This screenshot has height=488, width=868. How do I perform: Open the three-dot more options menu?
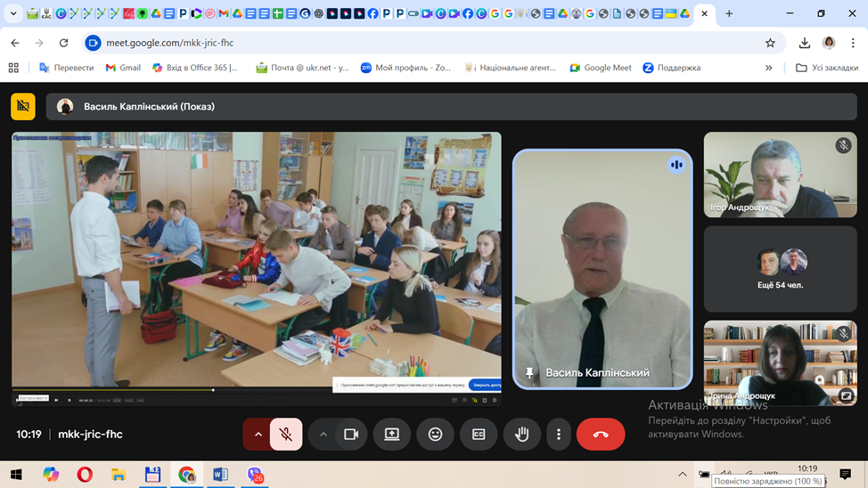point(559,435)
